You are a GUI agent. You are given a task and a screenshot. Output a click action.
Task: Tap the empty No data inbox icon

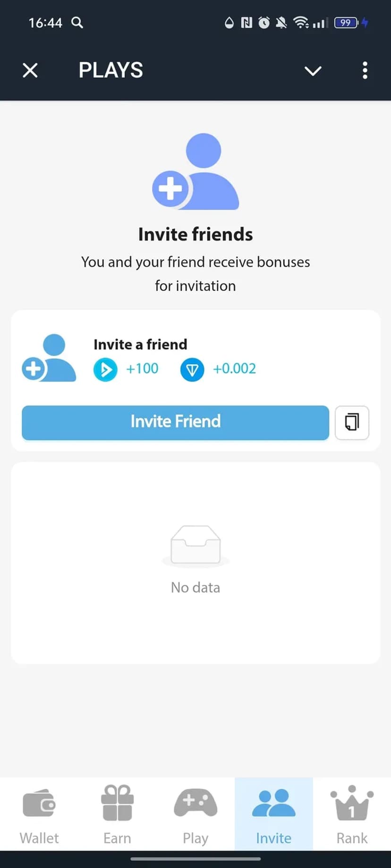coord(195,545)
